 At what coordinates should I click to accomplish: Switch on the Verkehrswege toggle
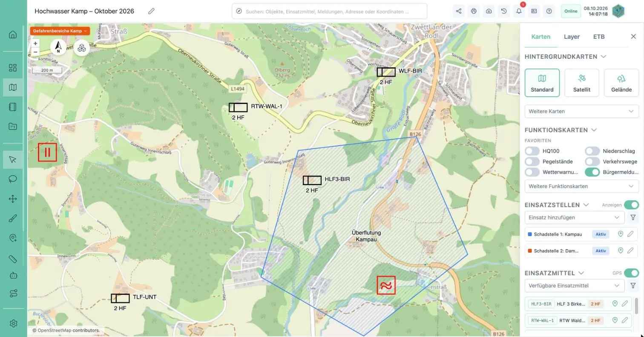(x=592, y=161)
